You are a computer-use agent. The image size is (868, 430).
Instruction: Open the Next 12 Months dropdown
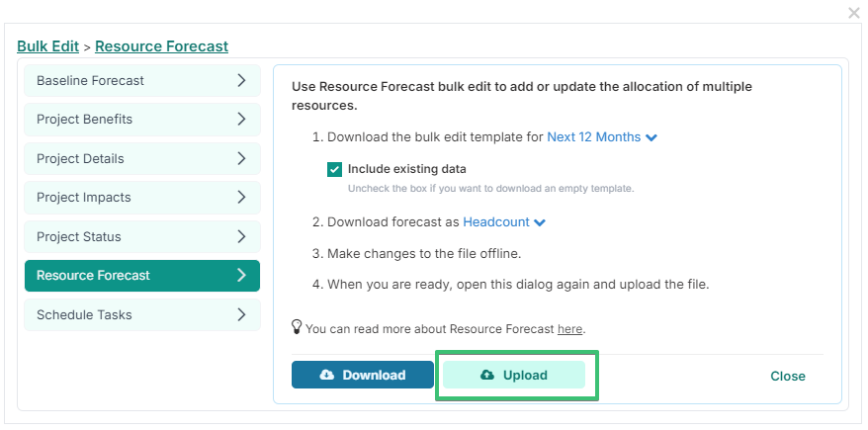(x=602, y=137)
